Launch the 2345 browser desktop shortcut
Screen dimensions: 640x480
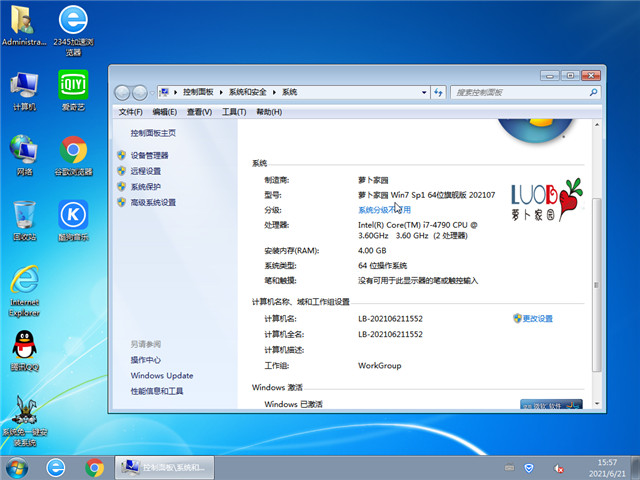(73, 30)
